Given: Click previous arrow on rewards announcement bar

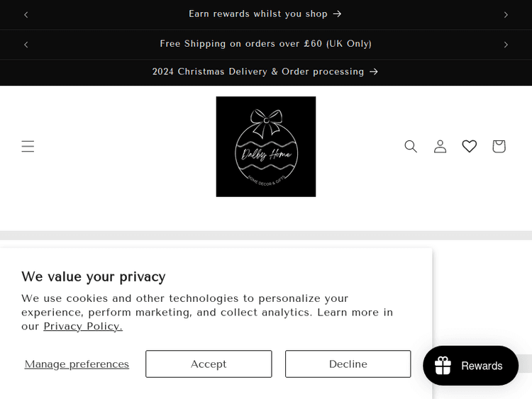Looking at the screenshot, I should pos(26,15).
